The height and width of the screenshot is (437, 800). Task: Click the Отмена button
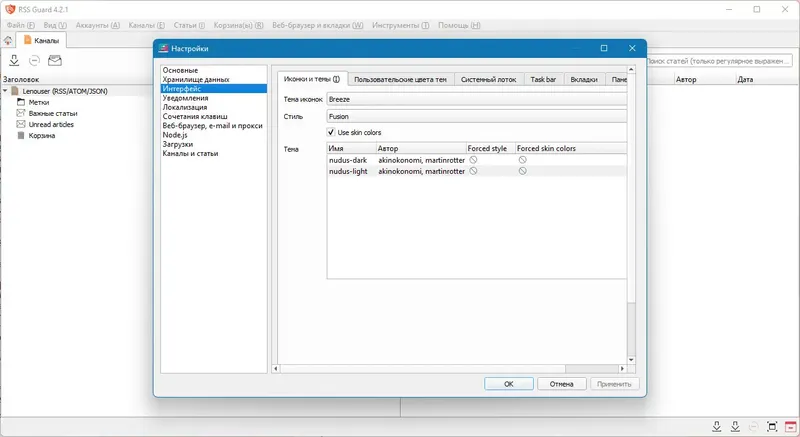561,384
